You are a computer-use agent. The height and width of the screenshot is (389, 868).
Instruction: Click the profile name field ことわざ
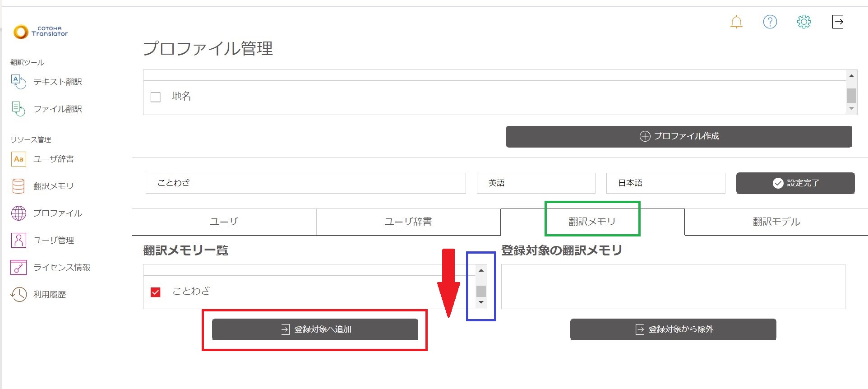(x=305, y=183)
